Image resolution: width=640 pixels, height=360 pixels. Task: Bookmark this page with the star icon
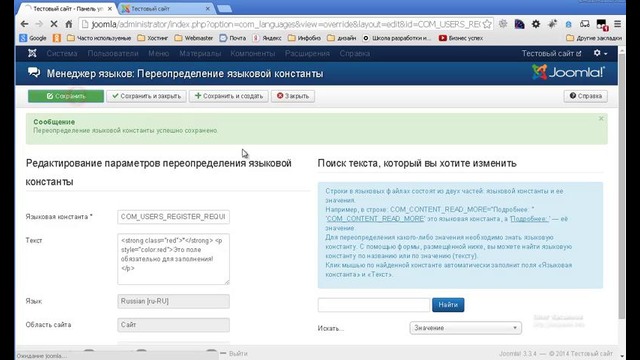point(487,24)
